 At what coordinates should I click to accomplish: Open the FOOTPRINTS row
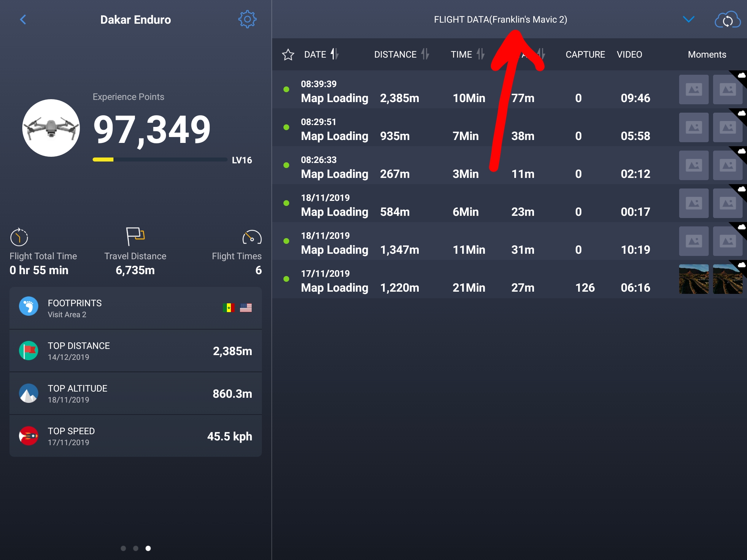[x=136, y=308]
